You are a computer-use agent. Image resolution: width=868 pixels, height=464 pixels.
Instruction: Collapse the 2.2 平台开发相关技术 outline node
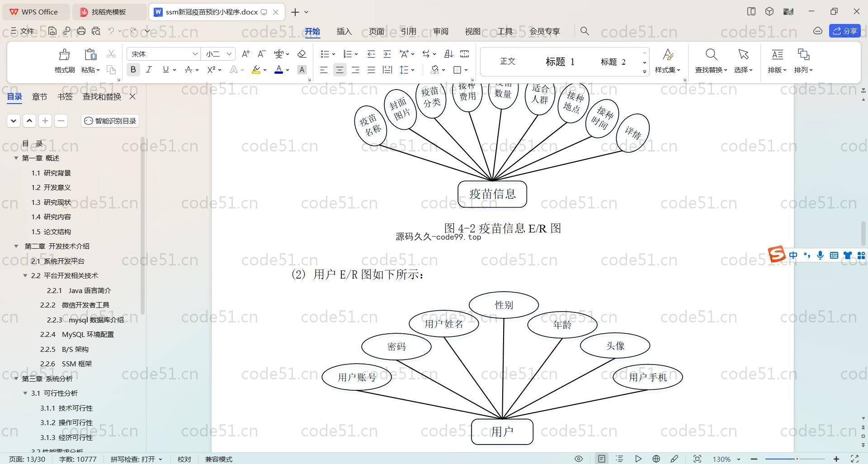click(25, 275)
